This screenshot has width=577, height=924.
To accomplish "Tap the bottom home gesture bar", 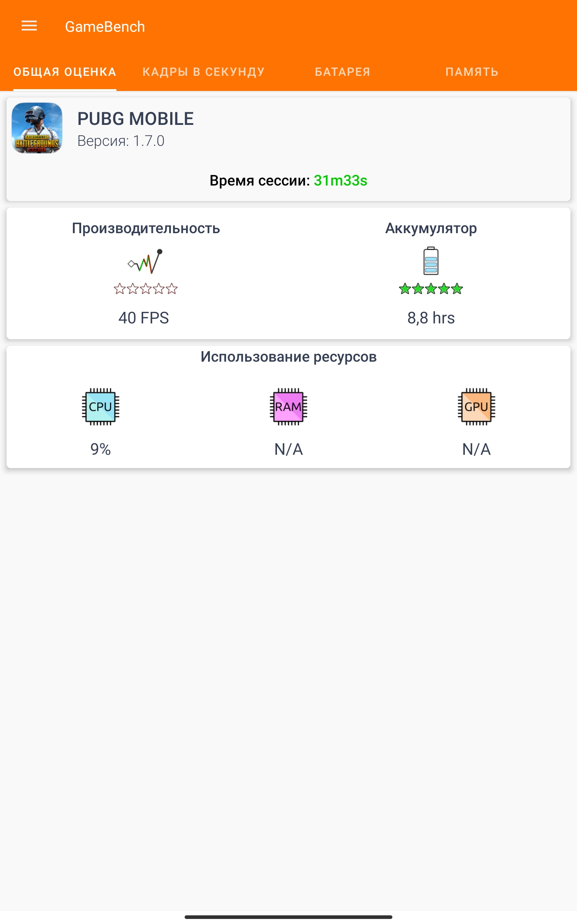I will tap(288, 917).
